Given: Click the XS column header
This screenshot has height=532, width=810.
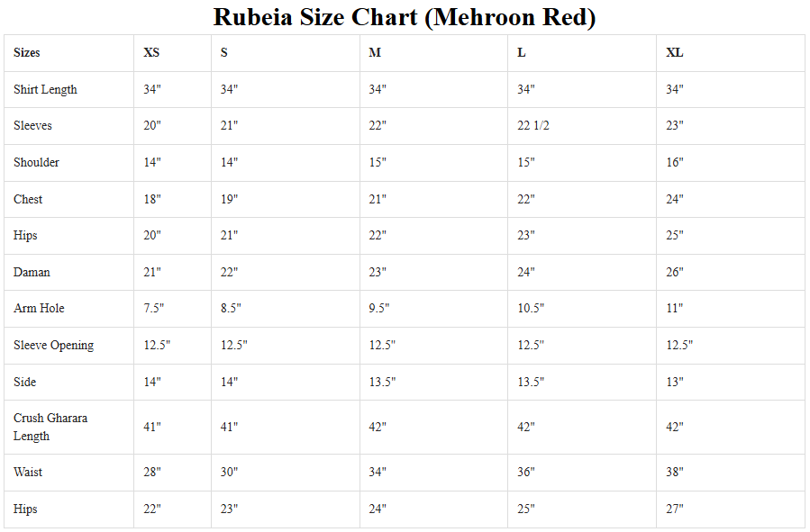Looking at the screenshot, I should pyautogui.click(x=151, y=53).
